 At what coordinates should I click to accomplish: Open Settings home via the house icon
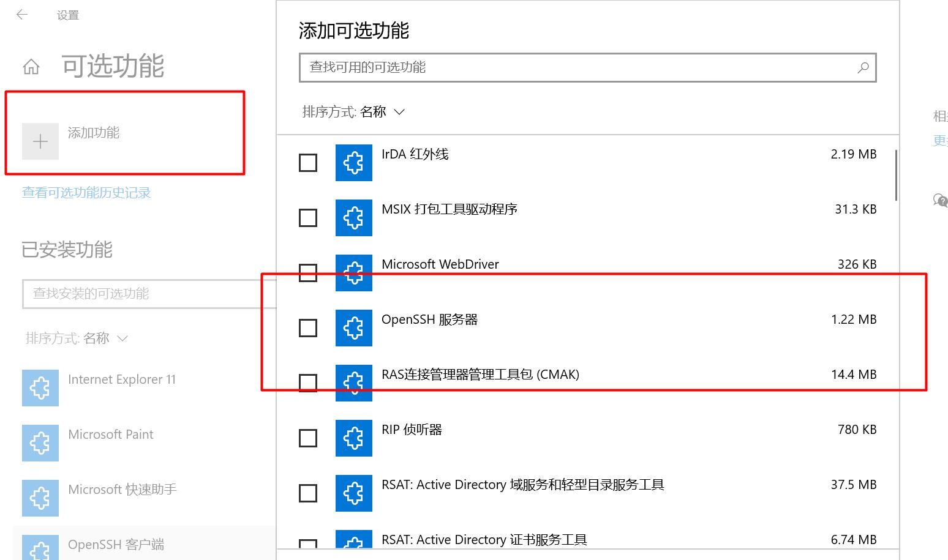(31, 66)
